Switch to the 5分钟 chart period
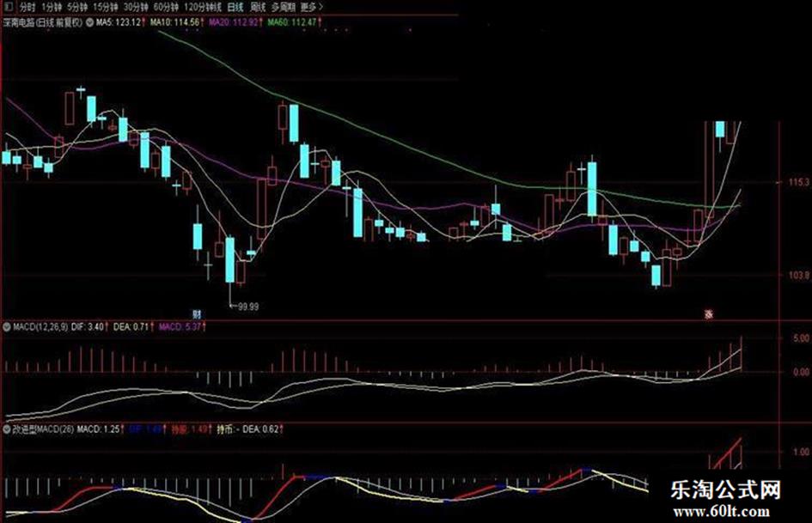 click(77, 7)
